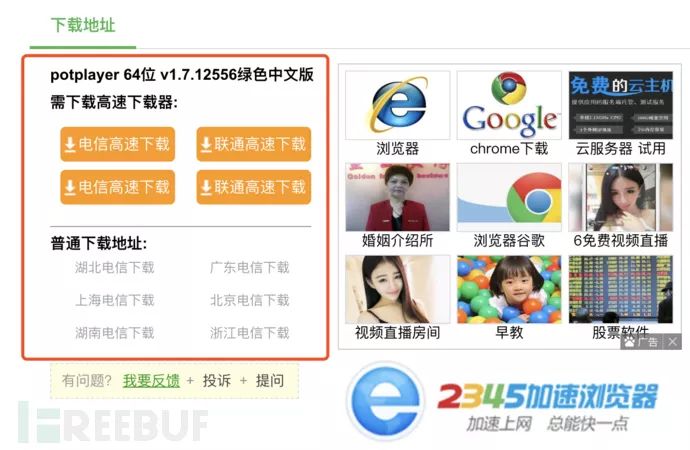Click the second-row 联通高速下载 button
The height and width of the screenshot is (450, 690).
[253, 187]
